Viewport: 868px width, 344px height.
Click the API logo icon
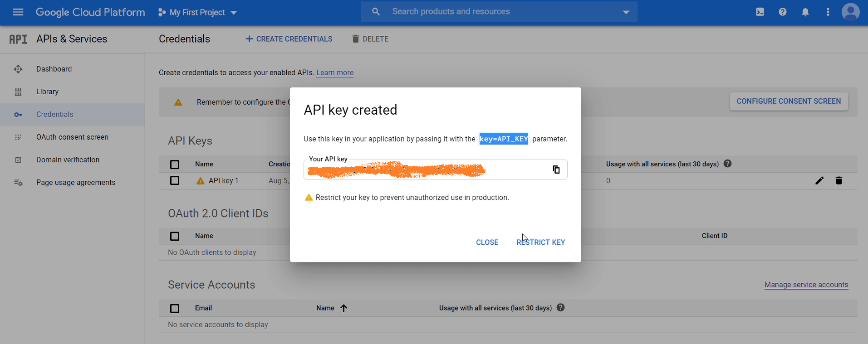coord(18,39)
